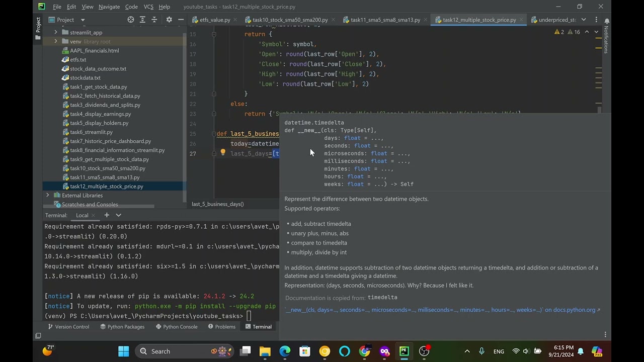Add a new terminal session

[x=107, y=215]
